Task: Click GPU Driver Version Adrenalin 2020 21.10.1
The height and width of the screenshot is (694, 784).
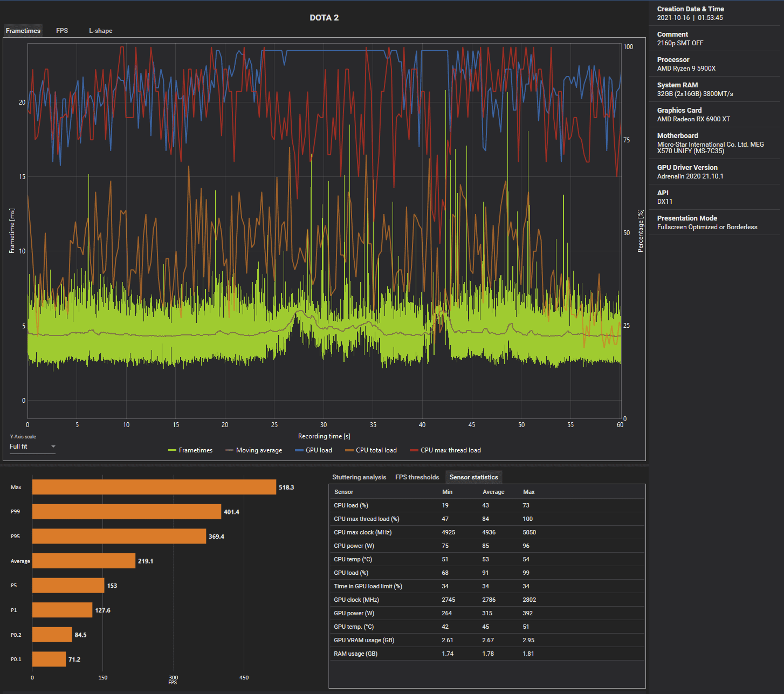Action: (690, 176)
